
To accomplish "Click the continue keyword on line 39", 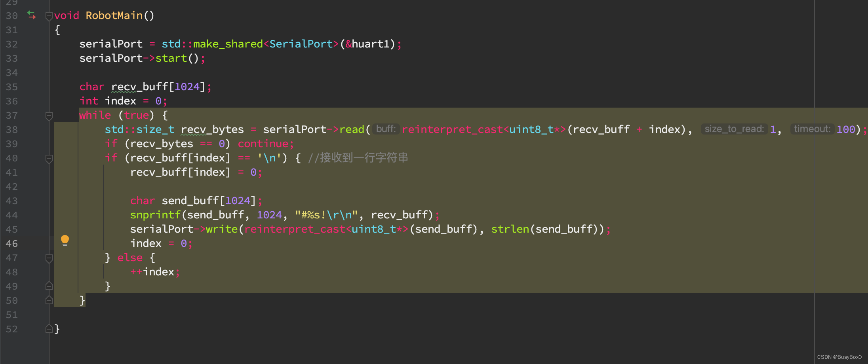I will click(263, 144).
